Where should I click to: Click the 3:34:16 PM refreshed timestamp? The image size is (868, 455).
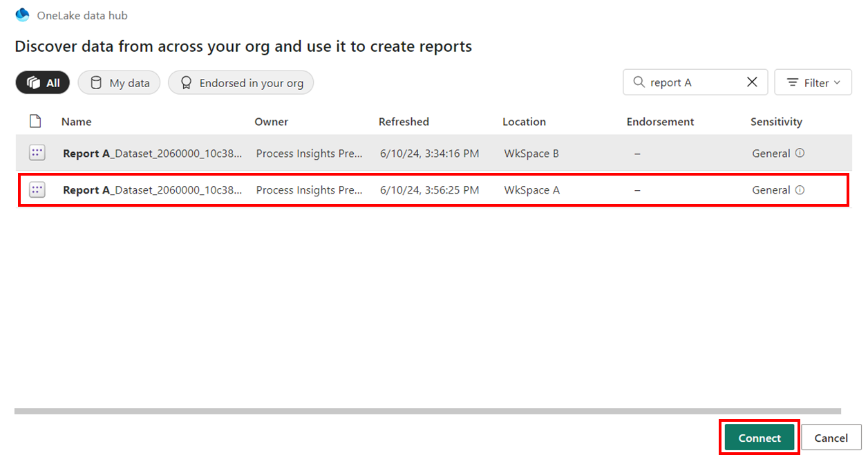[429, 154]
